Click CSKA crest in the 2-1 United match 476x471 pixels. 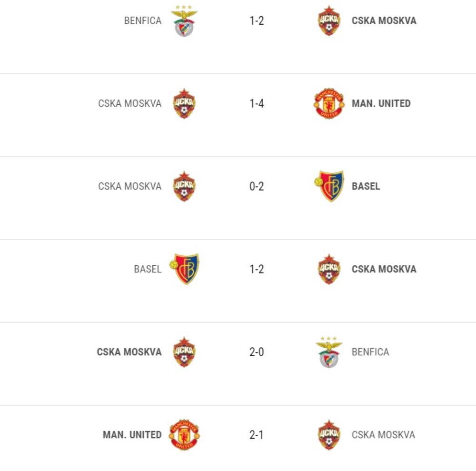coord(329,435)
